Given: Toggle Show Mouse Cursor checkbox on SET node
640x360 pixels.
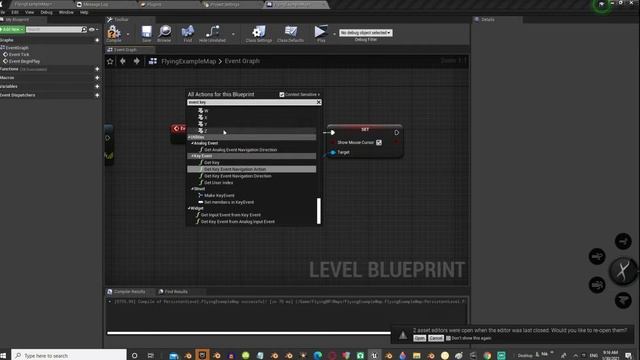Looking at the screenshot, I should click(379, 142).
